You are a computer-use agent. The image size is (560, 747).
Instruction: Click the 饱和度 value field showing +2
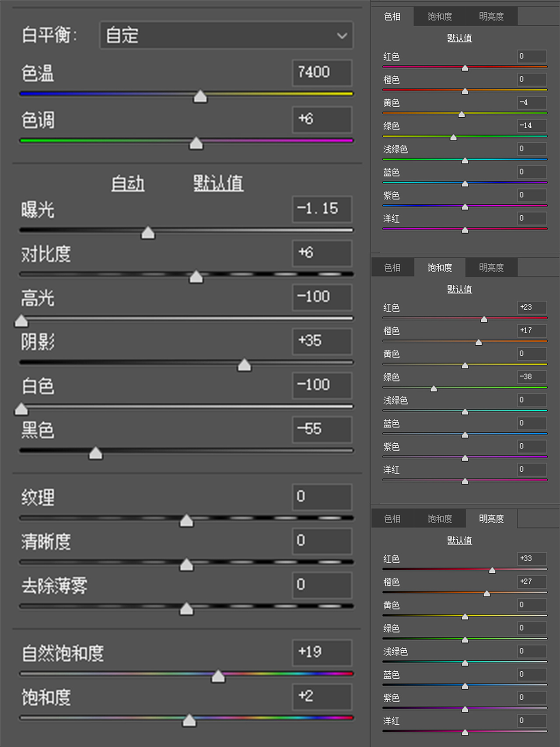tap(322, 697)
